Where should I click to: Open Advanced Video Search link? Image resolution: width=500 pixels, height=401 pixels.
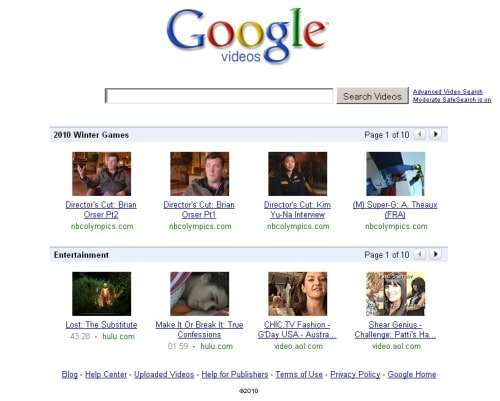click(448, 92)
